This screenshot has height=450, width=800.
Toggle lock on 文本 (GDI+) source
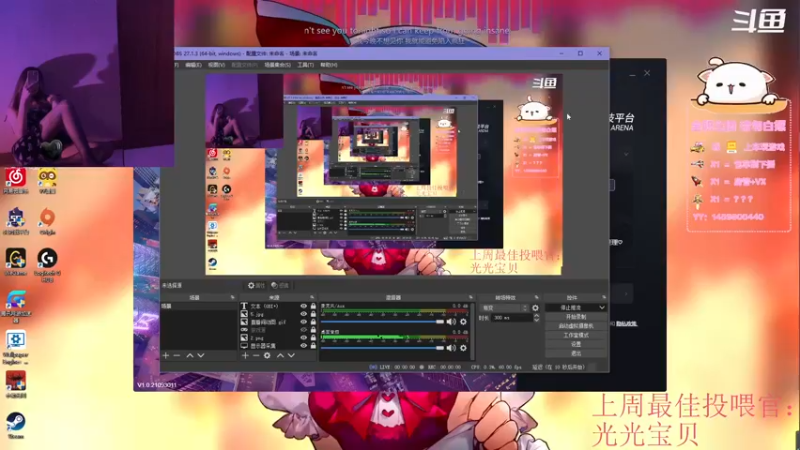pos(313,306)
